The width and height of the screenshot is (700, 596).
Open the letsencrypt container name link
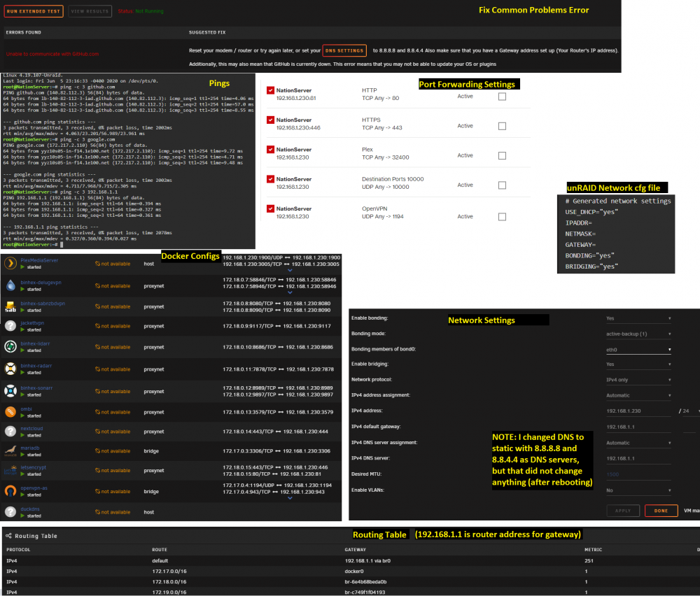(x=34, y=467)
